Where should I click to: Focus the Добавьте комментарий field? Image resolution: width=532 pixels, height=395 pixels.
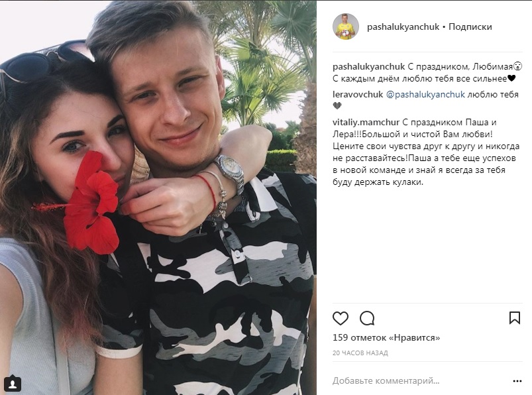(419, 380)
